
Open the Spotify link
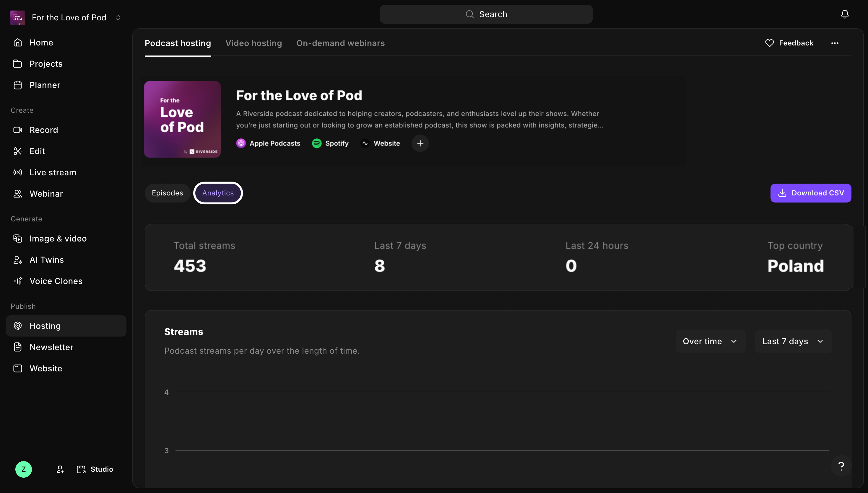click(330, 143)
